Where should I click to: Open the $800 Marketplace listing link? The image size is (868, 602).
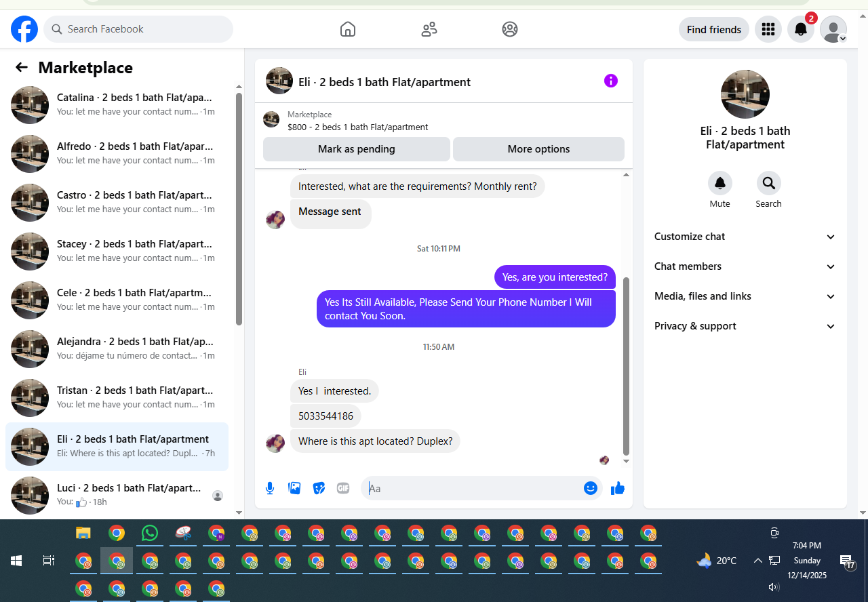point(357,127)
